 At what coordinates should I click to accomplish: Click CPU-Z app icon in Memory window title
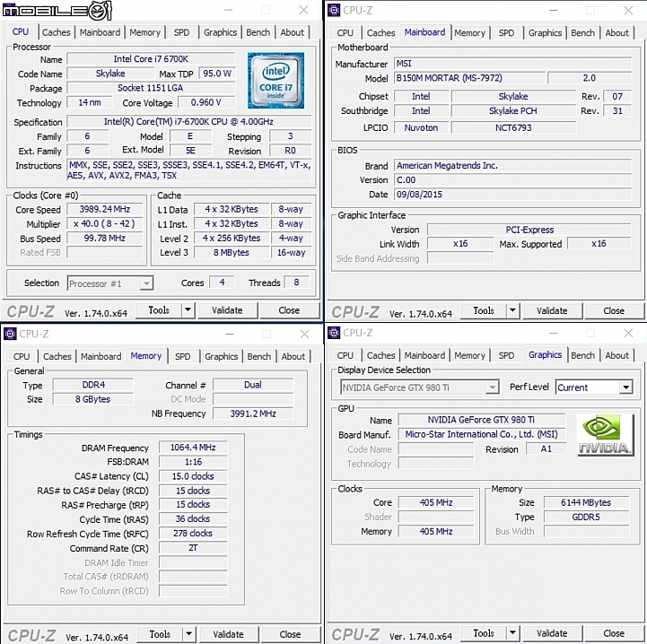(10, 334)
